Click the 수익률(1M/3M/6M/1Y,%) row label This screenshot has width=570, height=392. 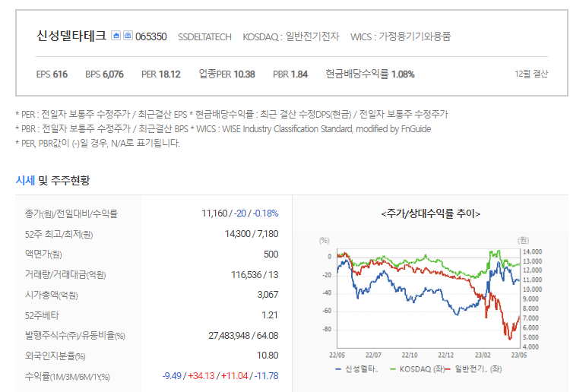(x=67, y=376)
